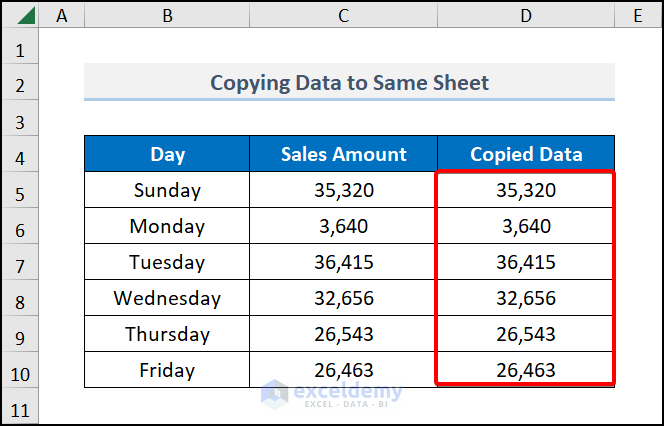Select Sales Amount cell 3,640
This screenshot has width=664, height=426.
(x=343, y=226)
